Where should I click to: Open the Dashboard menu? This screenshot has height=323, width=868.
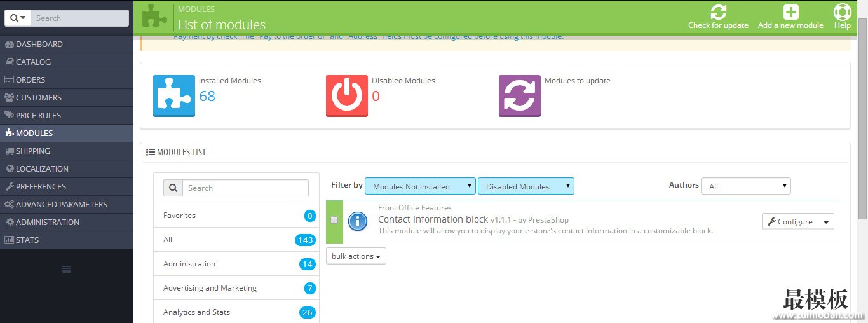[x=67, y=45]
